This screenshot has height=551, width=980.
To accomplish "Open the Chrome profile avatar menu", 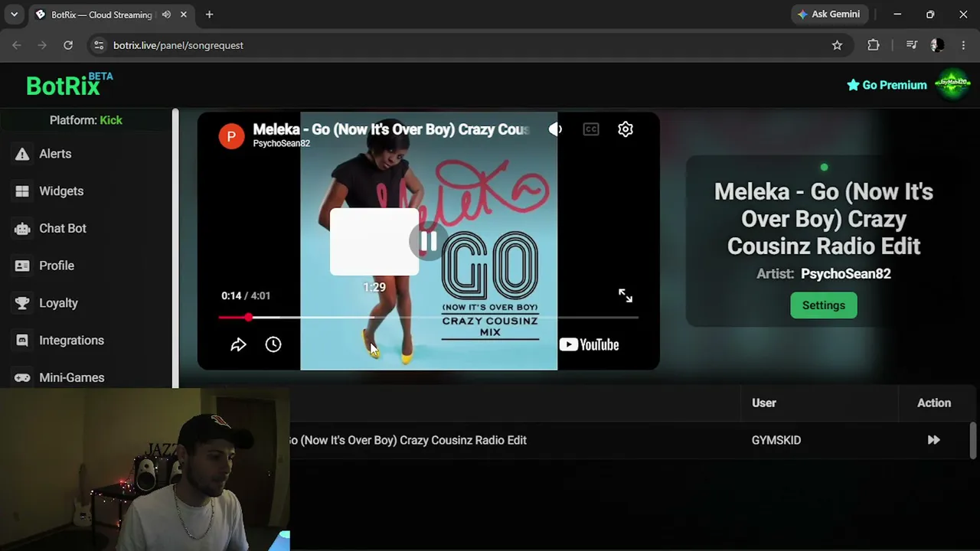I will [937, 45].
